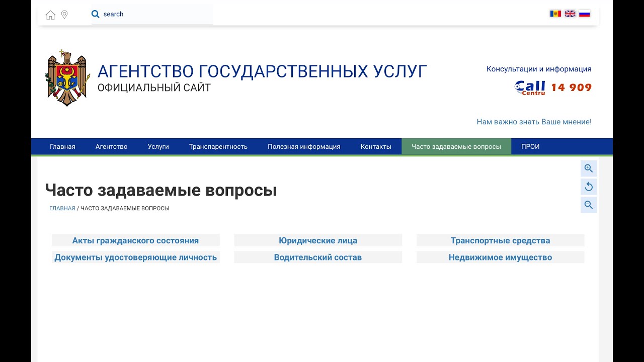644x362 pixels.
Task: Switch to Russian language flag
Action: 584,14
